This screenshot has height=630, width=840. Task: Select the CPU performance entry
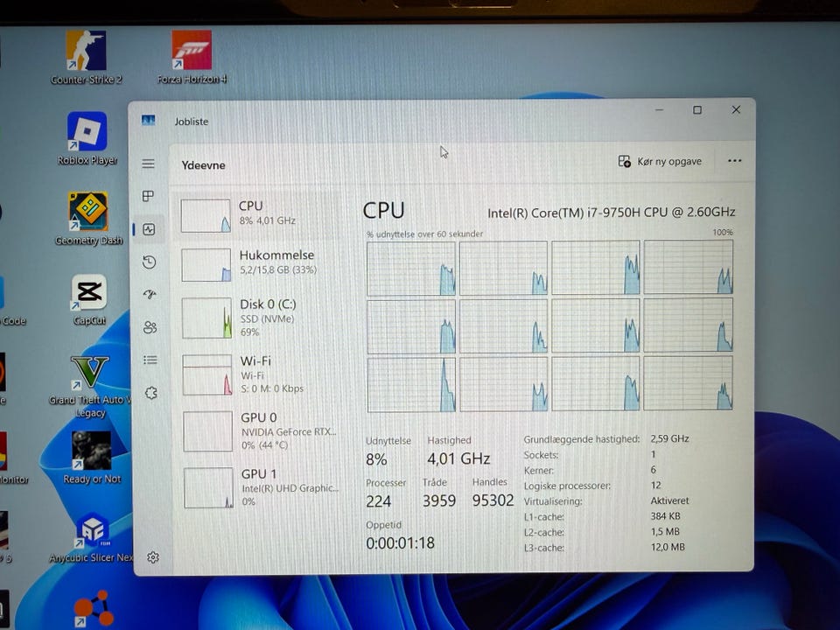[257, 216]
